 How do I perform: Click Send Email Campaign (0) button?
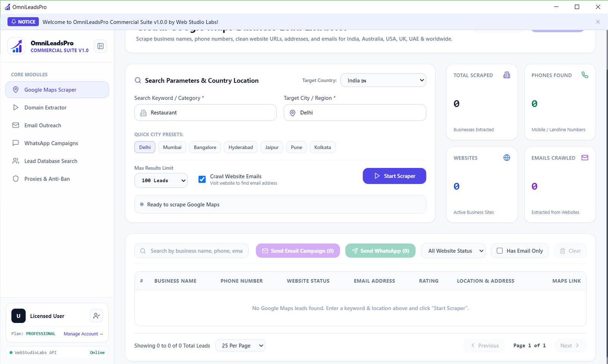coord(298,251)
